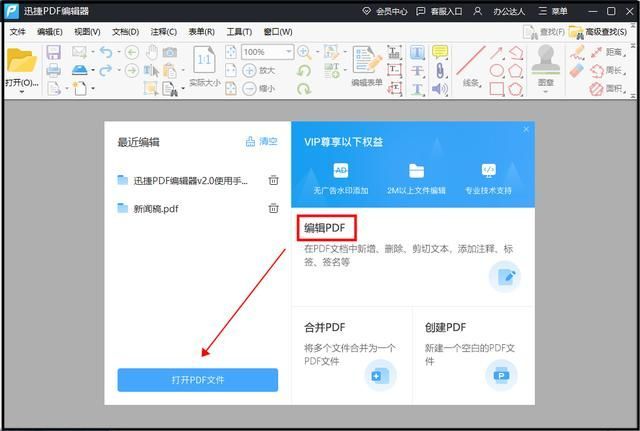The image size is (640, 431).
Task: Select the 面积 area measuring tool
Action: 607,89
